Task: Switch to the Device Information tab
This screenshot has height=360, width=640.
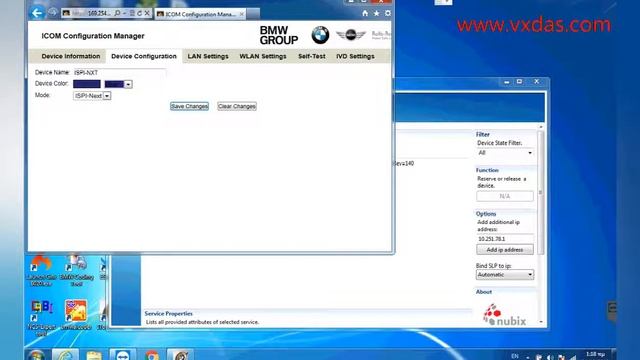Action: click(x=71, y=56)
